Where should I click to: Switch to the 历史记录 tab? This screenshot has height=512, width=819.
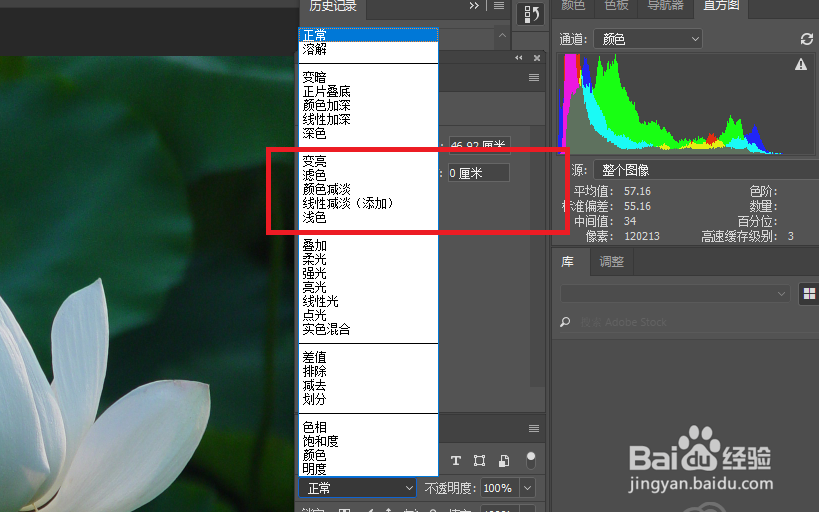click(x=333, y=6)
